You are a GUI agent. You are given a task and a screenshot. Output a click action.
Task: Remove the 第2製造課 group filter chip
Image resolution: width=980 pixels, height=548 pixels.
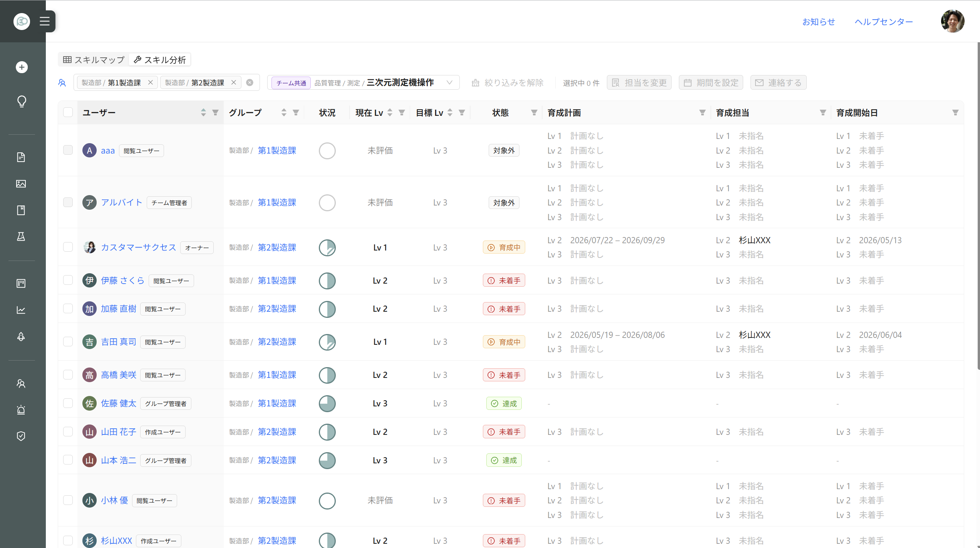point(234,82)
